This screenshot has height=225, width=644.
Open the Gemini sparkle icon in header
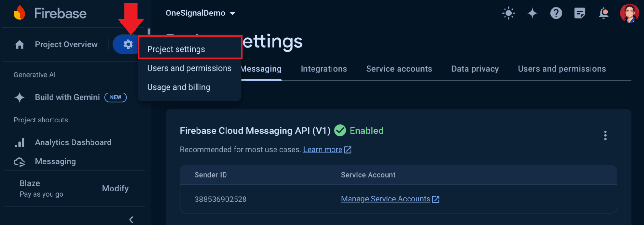coord(532,13)
